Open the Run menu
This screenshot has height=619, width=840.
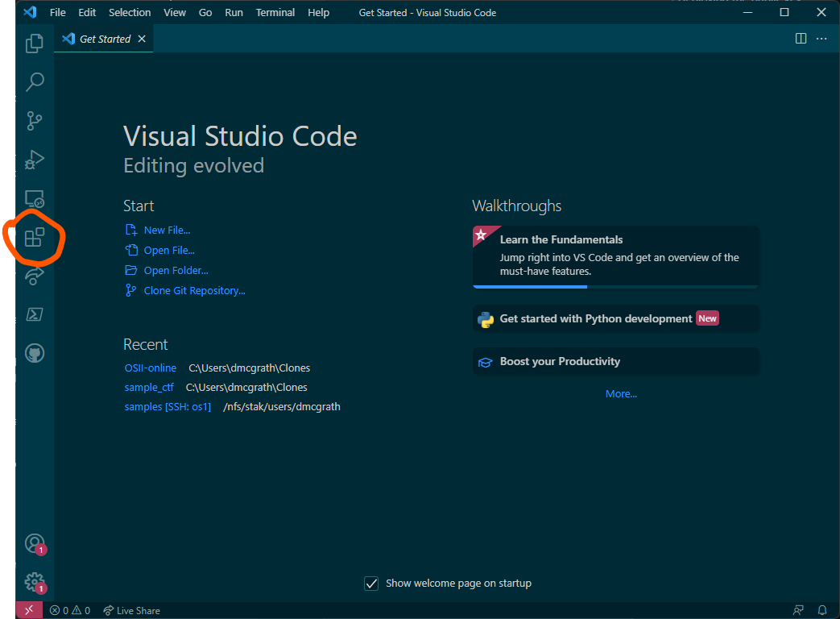[234, 12]
